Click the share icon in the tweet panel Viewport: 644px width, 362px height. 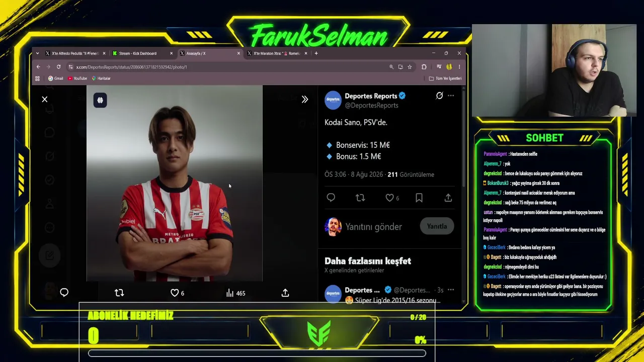tap(448, 198)
